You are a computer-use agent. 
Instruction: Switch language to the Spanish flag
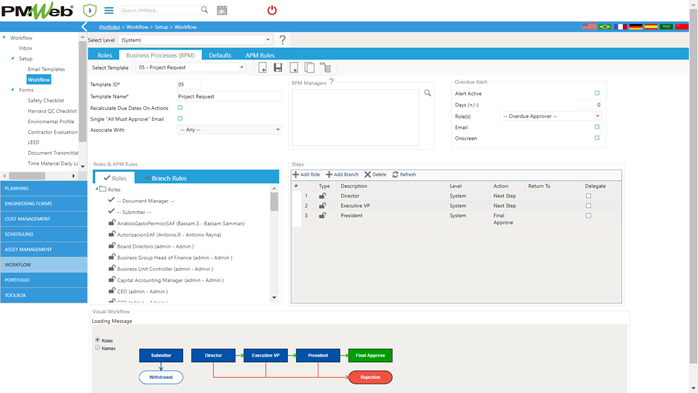[651, 27]
